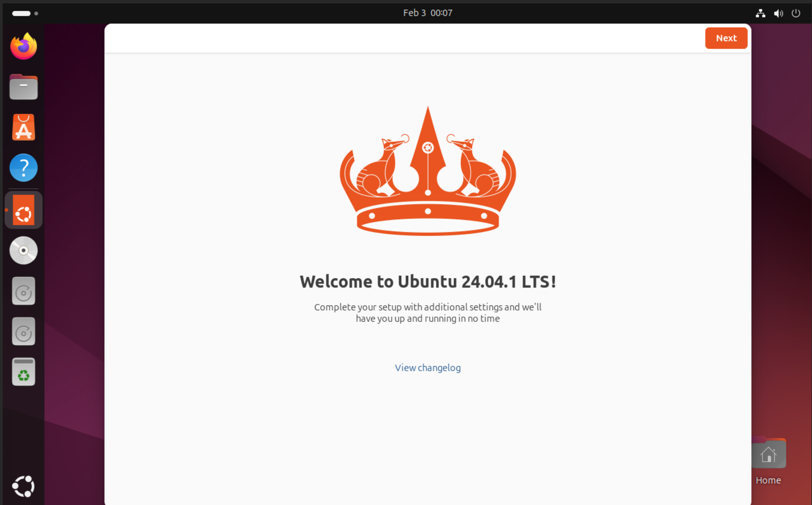Open the first gray drive icon
Screen dimensions: 812x505
(x=24, y=291)
